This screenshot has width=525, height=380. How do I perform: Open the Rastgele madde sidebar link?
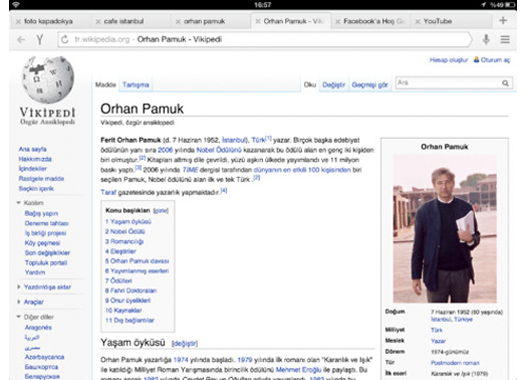coord(41,178)
